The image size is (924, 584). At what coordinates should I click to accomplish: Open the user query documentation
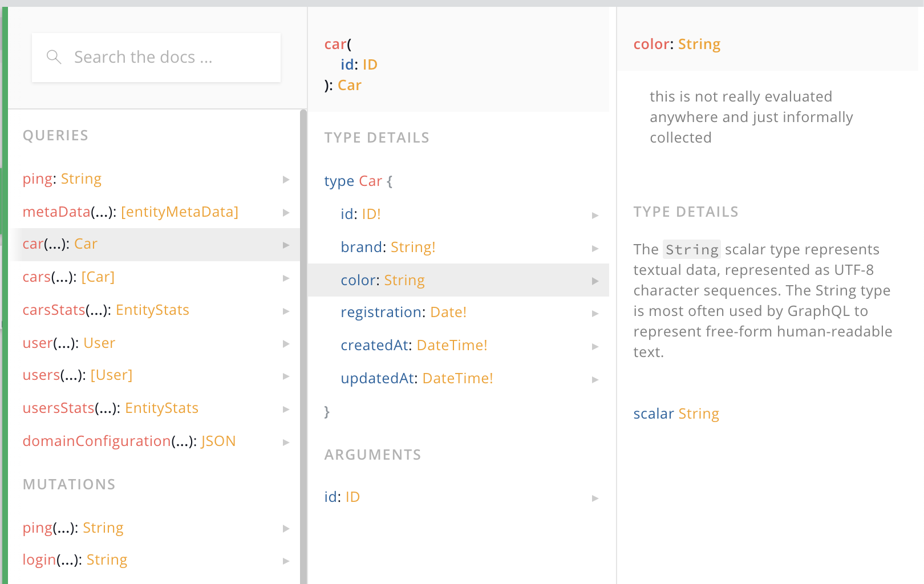[x=68, y=343]
